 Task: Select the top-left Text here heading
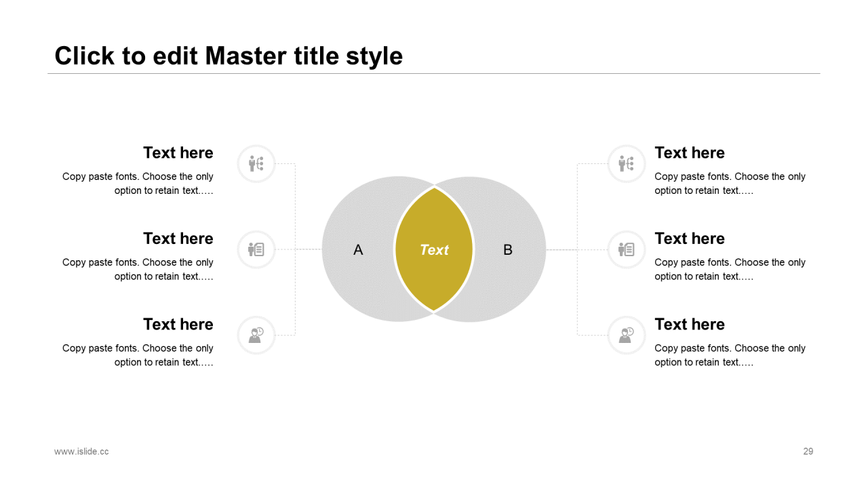178,152
